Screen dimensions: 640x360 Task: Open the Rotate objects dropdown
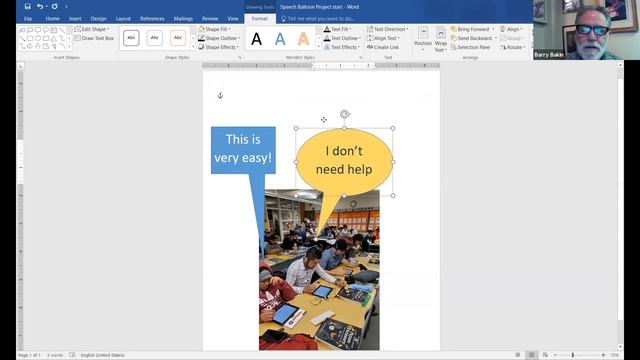click(x=513, y=47)
